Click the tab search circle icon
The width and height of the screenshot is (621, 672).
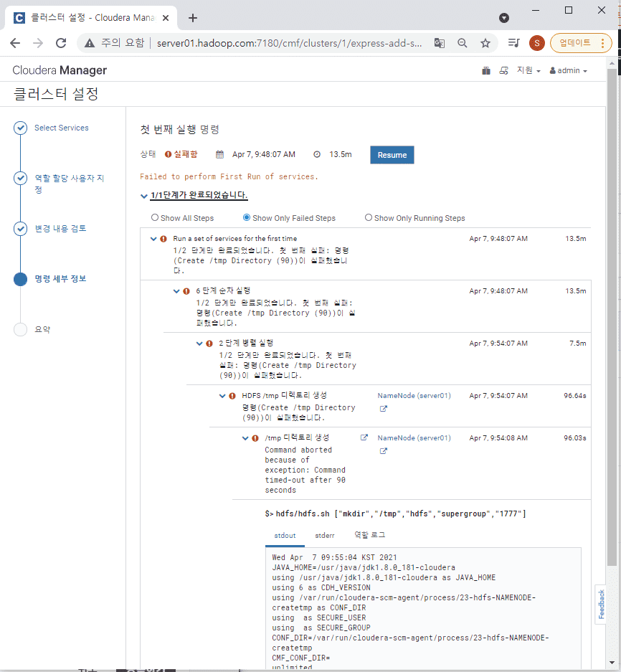(x=504, y=18)
